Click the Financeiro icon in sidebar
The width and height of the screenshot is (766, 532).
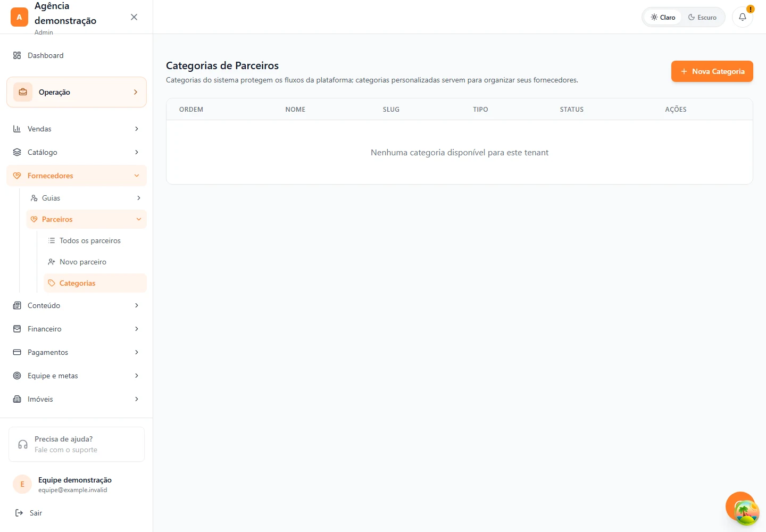pos(17,329)
